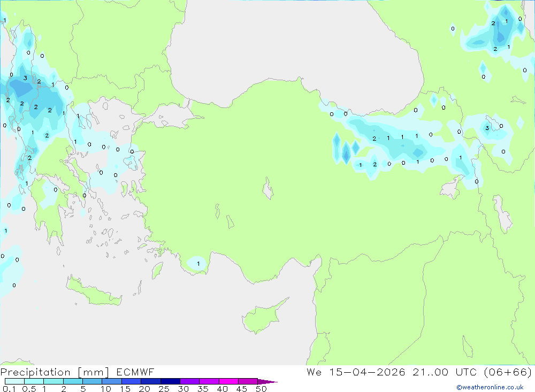This screenshot has height=392, width=535.
Task: Click the 2–5 mm legend color swatch
Action: [73, 381]
